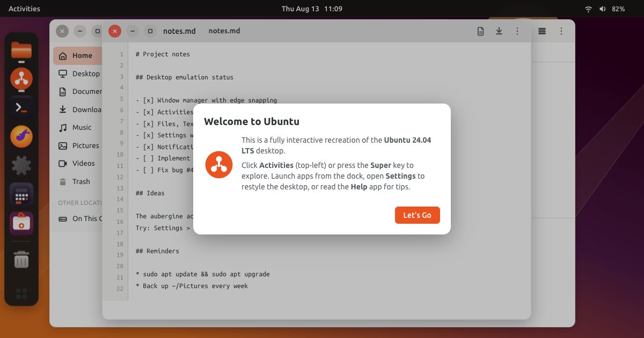Click the '# Project notes' line
This screenshot has width=644, height=338.
point(163,54)
